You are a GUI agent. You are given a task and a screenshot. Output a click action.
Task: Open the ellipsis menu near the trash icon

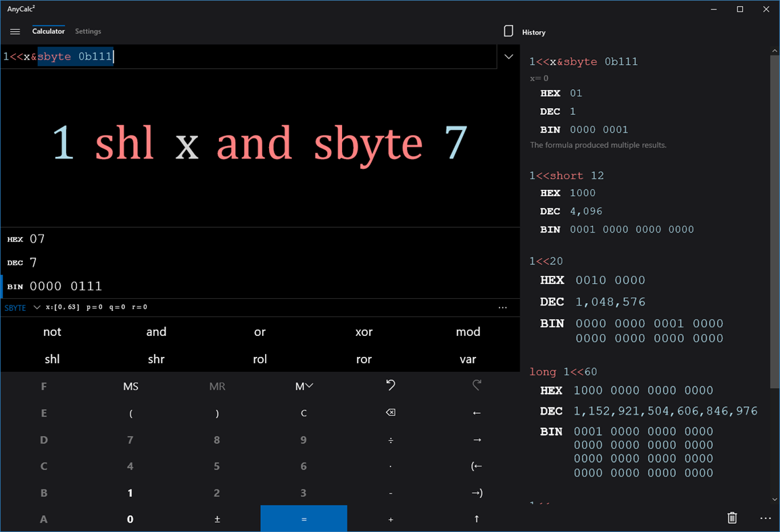tap(765, 518)
